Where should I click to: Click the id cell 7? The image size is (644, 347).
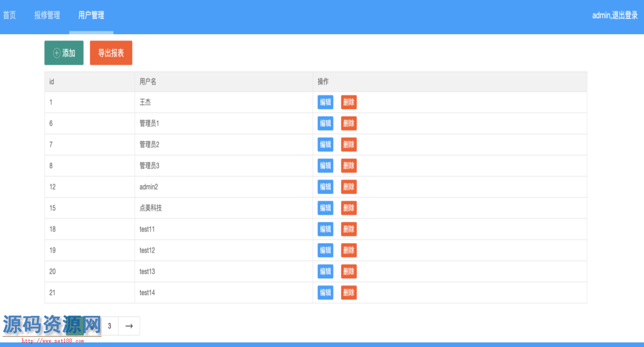[90, 144]
